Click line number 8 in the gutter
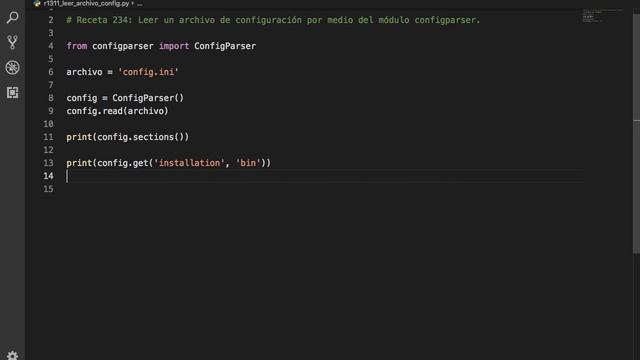This screenshot has width=640, height=360. click(51, 98)
